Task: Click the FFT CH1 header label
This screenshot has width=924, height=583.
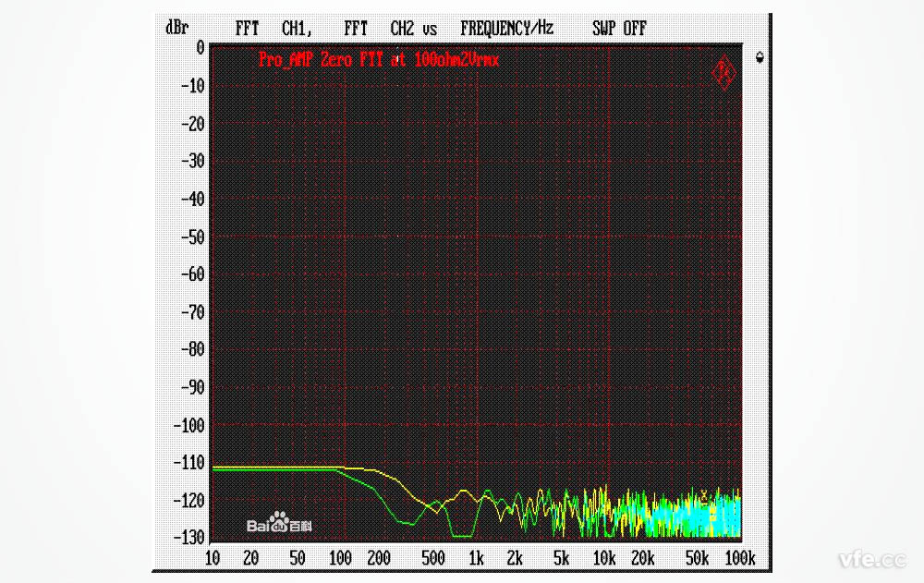Action: (x=274, y=29)
